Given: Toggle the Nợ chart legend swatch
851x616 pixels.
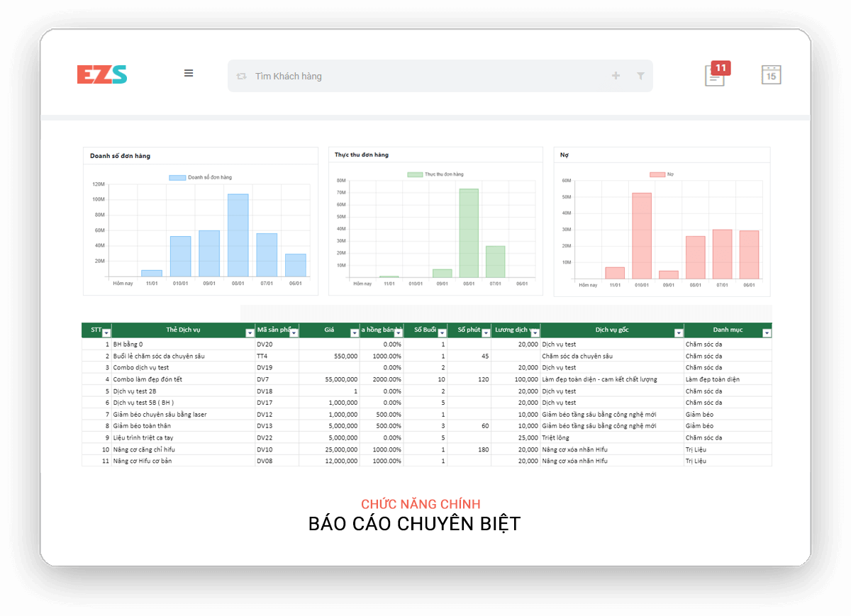Looking at the screenshot, I should 657,174.
